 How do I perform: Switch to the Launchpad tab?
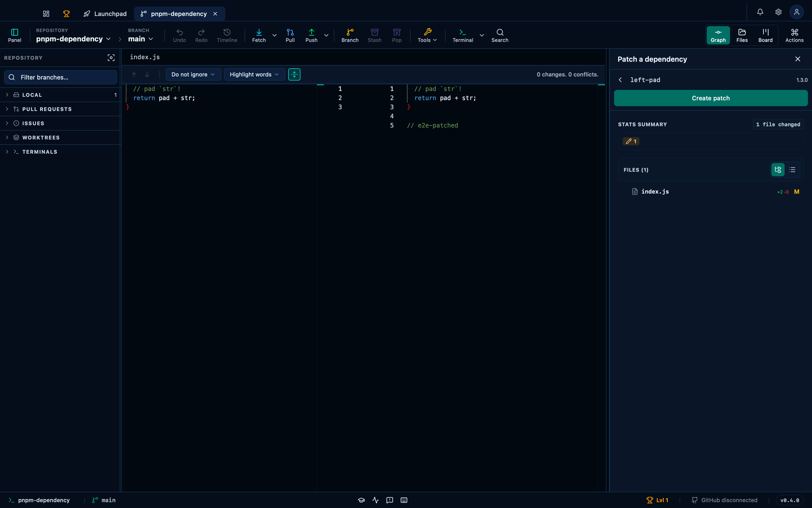pos(105,14)
